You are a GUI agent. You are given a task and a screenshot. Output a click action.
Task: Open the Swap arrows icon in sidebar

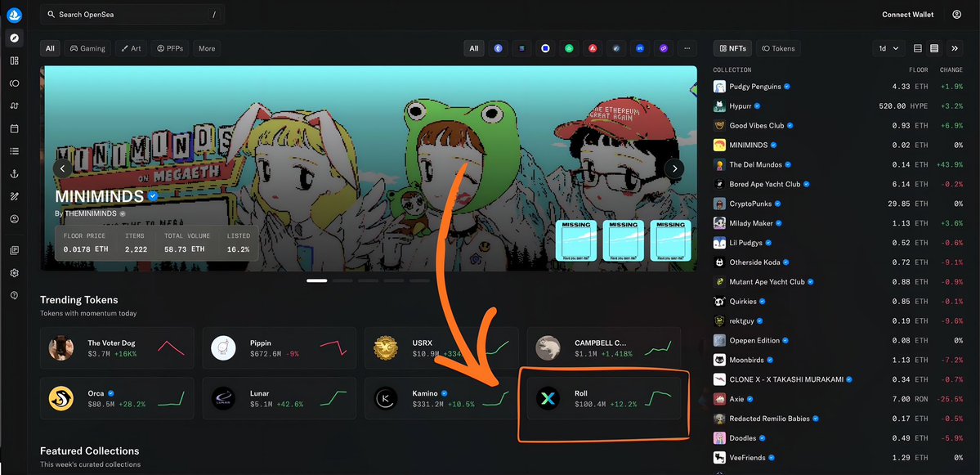(14, 105)
